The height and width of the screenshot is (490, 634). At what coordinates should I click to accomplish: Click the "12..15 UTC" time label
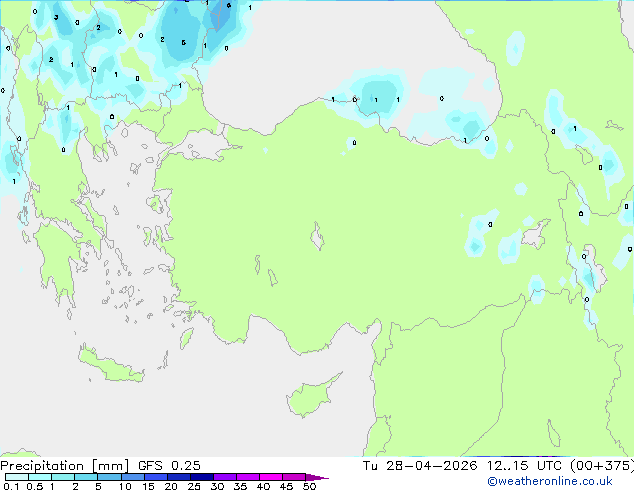pos(524,466)
